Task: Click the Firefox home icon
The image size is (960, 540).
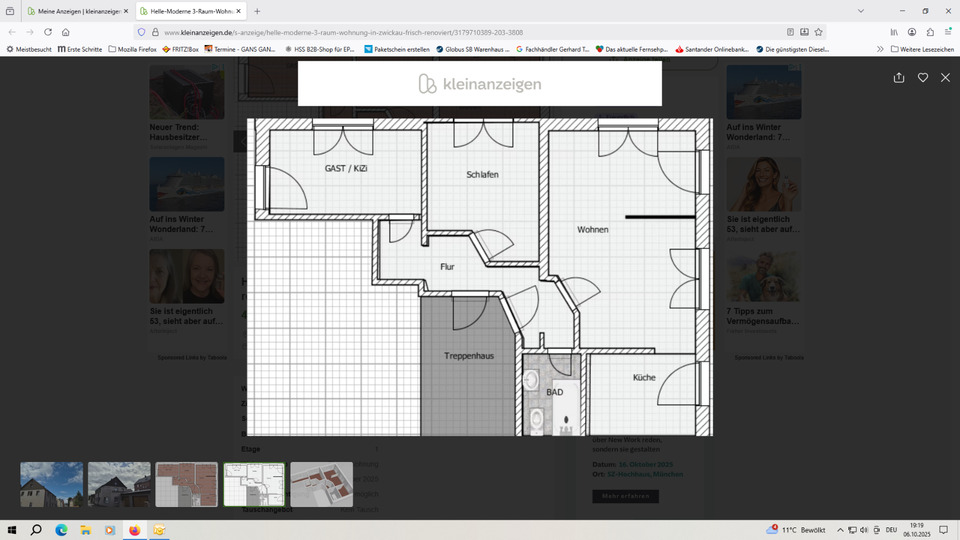Action: (x=66, y=32)
